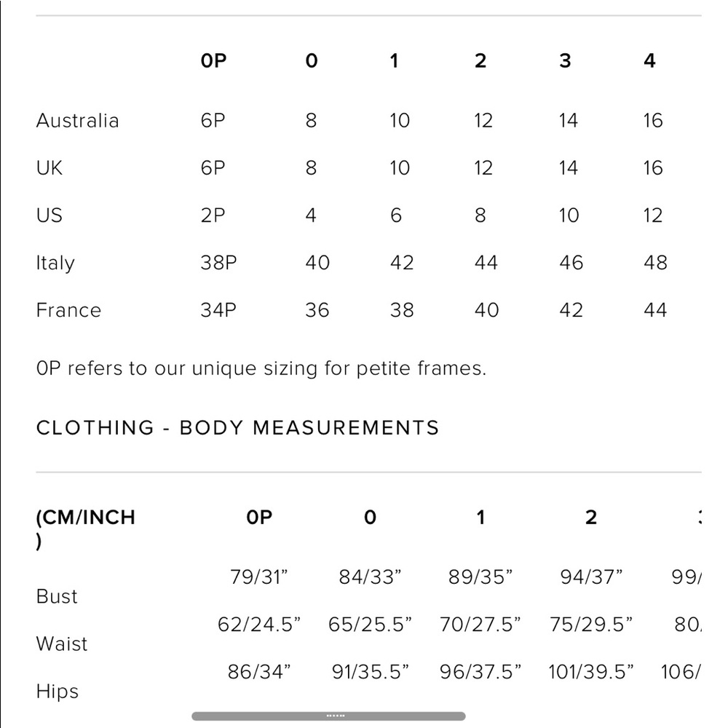
Task: Select the 79/31" bust measurement
Action: tap(259, 577)
